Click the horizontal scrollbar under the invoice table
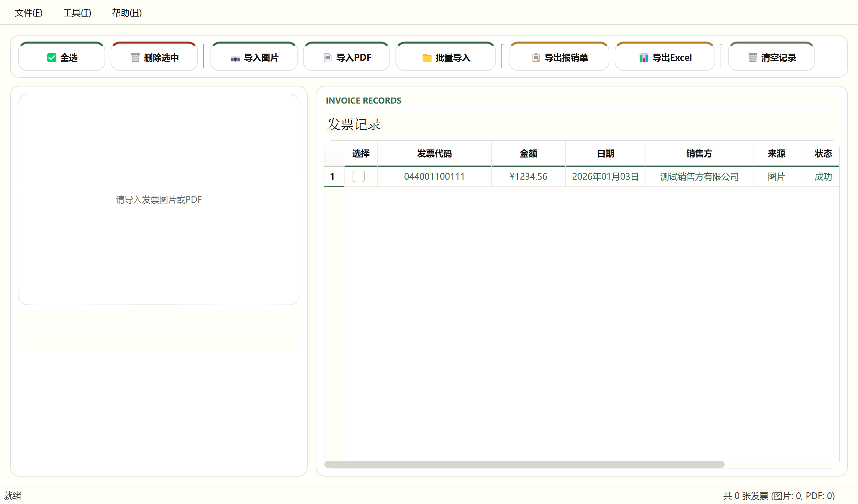 tap(524, 464)
